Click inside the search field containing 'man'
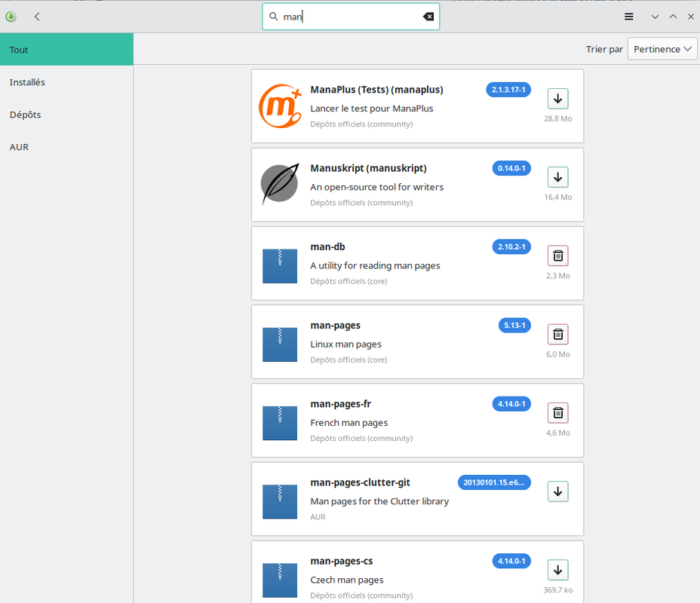The width and height of the screenshot is (700, 603). pyautogui.click(x=351, y=17)
